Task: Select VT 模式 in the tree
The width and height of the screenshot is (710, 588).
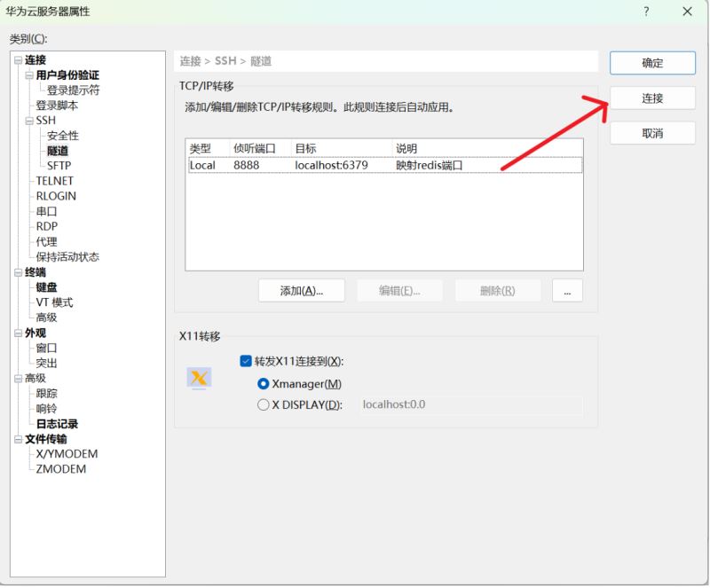Action: tap(54, 302)
